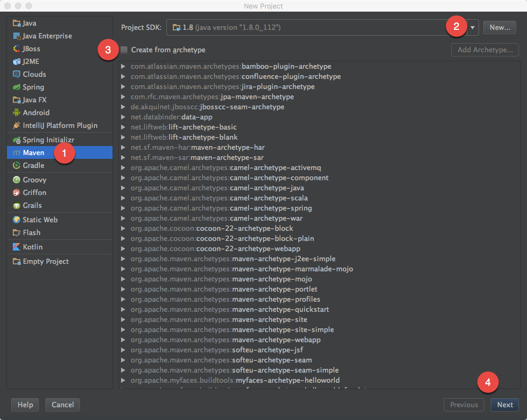The width and height of the screenshot is (527, 420).
Task: Select Kotlin project type
Action: coord(60,247)
